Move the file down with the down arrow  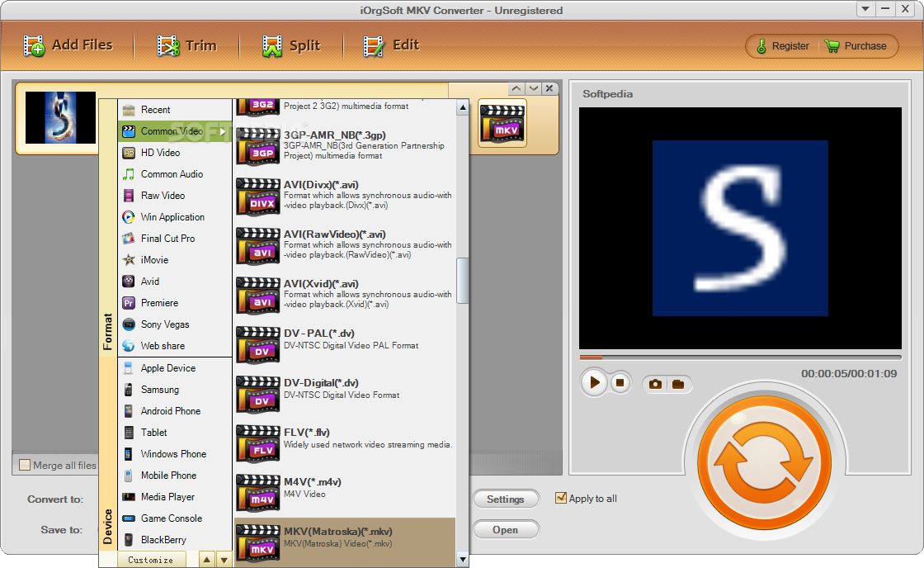(533, 88)
